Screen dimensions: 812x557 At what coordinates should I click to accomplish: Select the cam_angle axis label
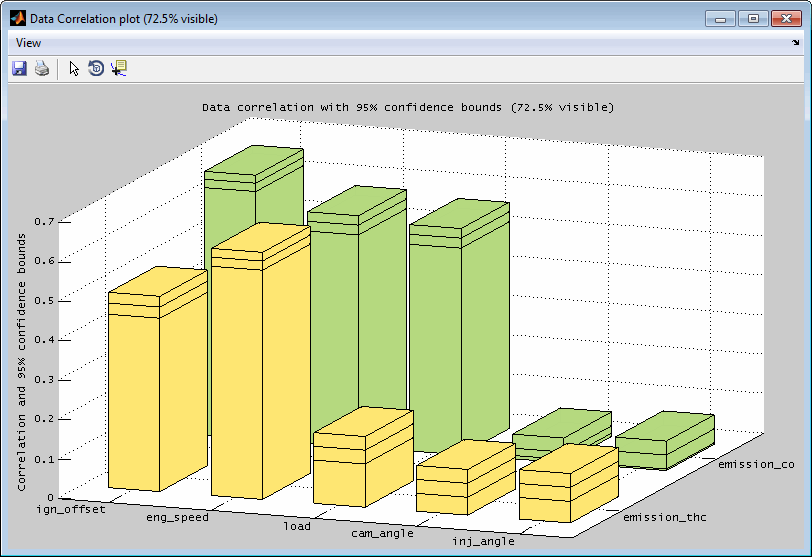pos(383,534)
